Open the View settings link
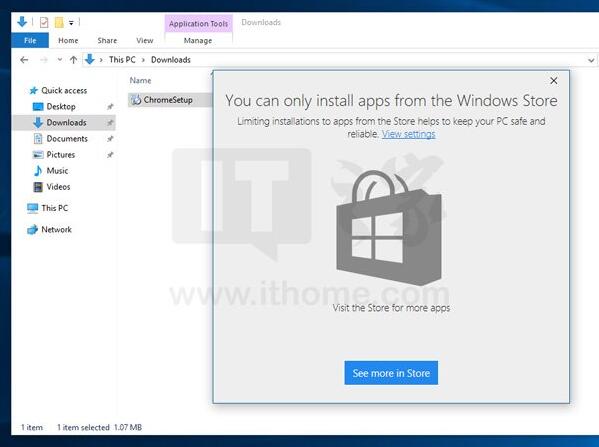 click(408, 134)
